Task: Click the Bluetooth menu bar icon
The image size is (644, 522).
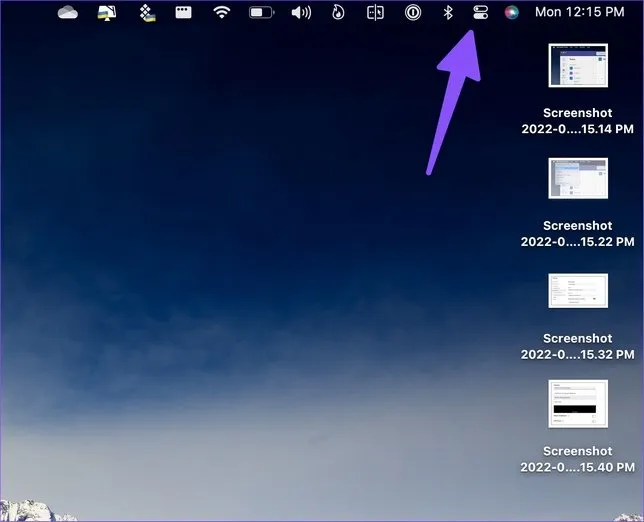Action: click(449, 13)
